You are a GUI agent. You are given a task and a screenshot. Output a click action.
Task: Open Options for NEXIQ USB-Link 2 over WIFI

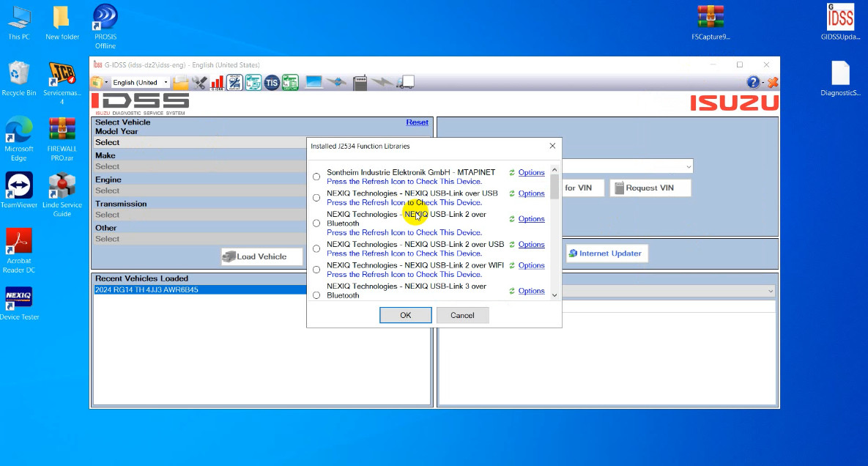pyautogui.click(x=532, y=266)
